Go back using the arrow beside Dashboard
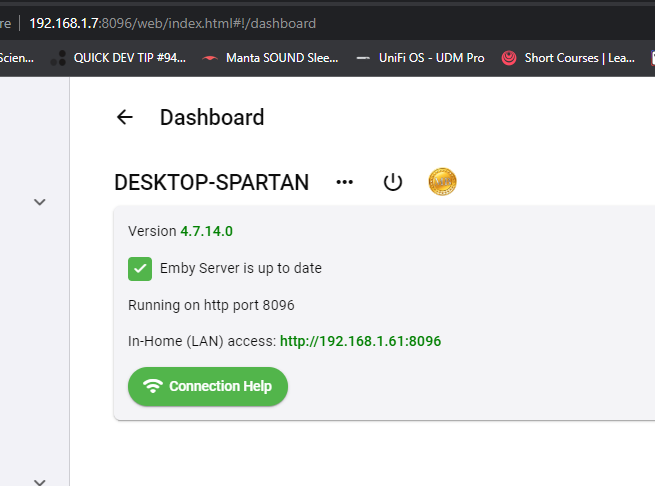655x486 pixels. click(124, 117)
